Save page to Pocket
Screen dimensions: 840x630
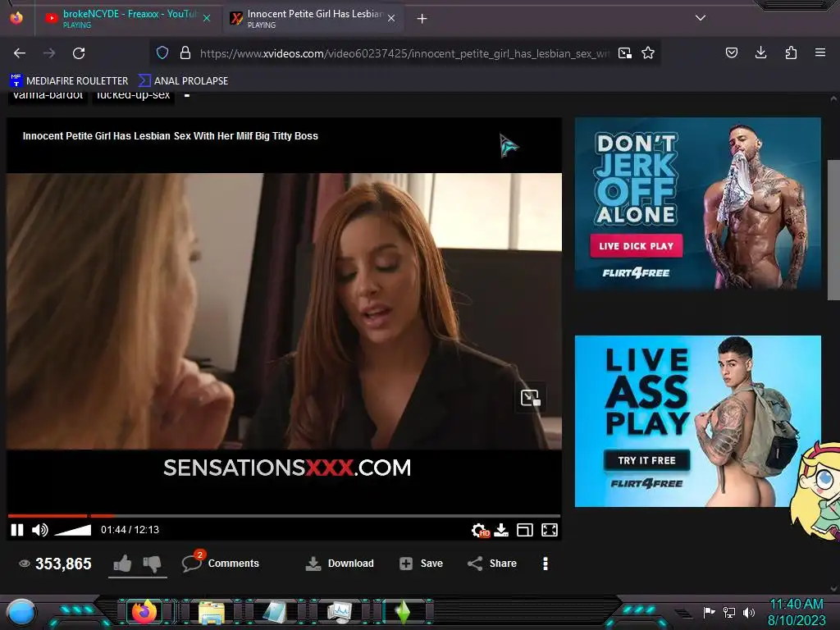(x=731, y=52)
